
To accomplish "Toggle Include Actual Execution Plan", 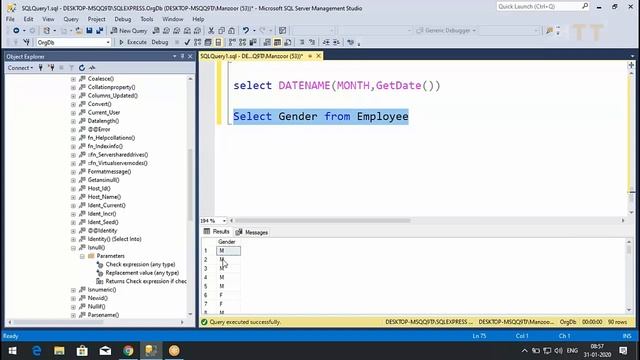I will pos(232,42).
